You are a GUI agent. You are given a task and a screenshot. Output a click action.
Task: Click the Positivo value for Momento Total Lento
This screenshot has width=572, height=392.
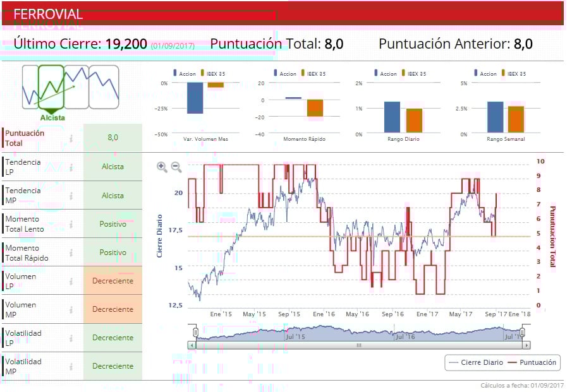(113, 223)
